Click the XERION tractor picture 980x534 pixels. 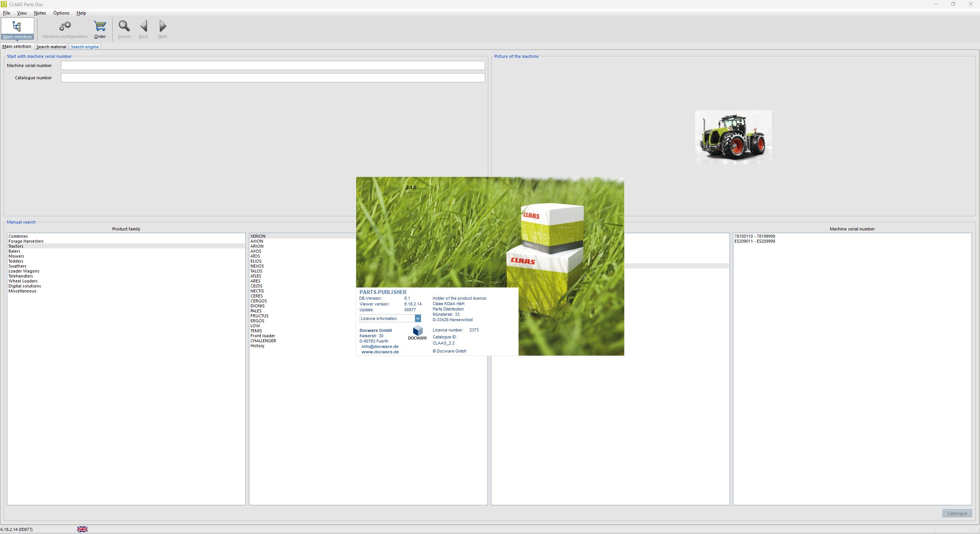[x=733, y=137]
